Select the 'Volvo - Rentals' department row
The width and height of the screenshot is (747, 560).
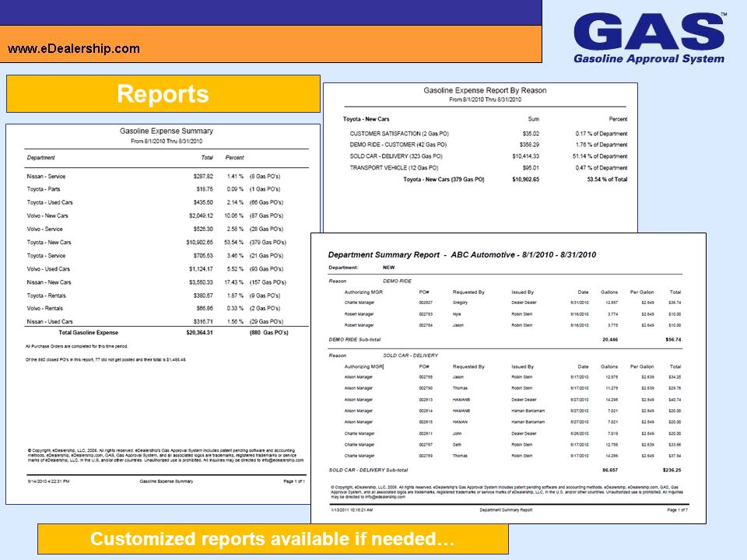pos(154,308)
